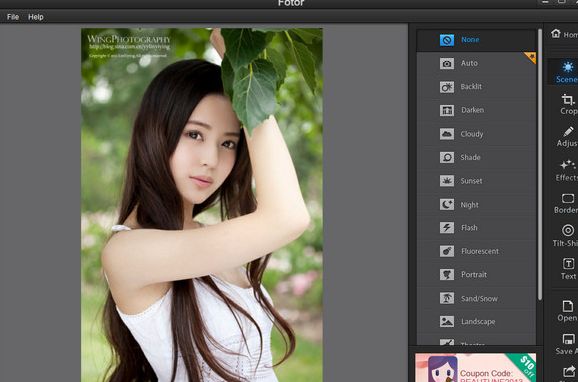This screenshot has width=578, height=382.
Task: Click the Portrait label text
Action: pos(474,275)
